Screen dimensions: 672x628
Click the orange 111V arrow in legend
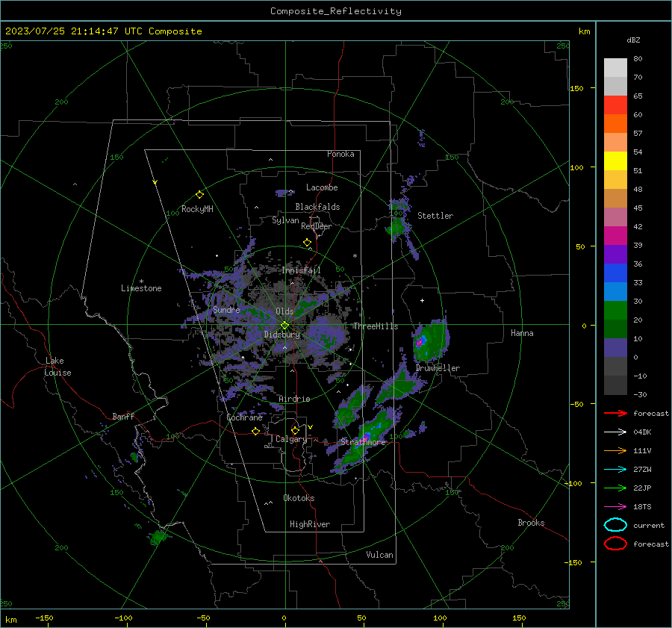(615, 450)
